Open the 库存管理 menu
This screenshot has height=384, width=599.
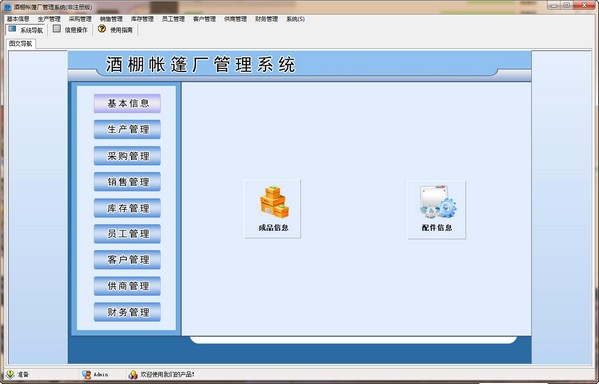coord(142,19)
